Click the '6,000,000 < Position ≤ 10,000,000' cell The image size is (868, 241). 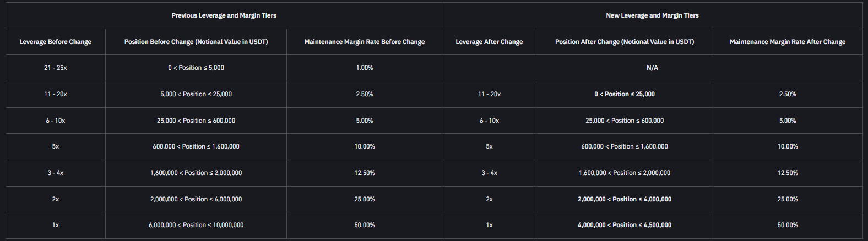click(x=196, y=225)
